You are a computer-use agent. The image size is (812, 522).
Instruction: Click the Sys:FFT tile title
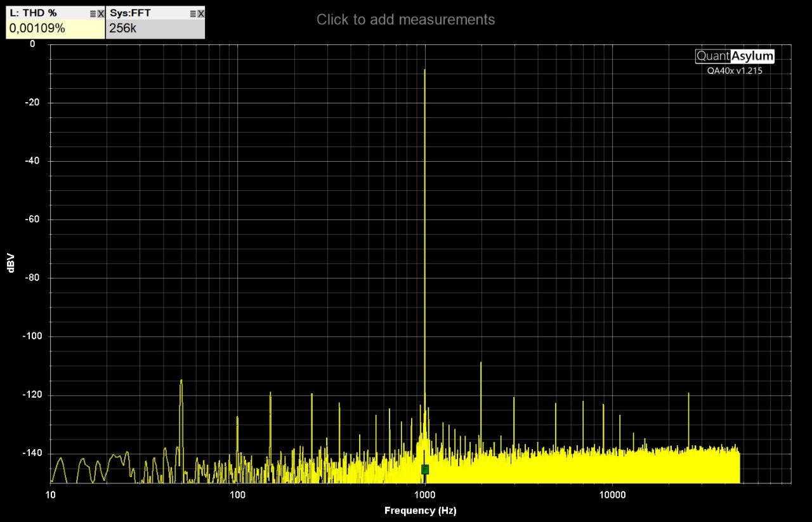pos(130,13)
